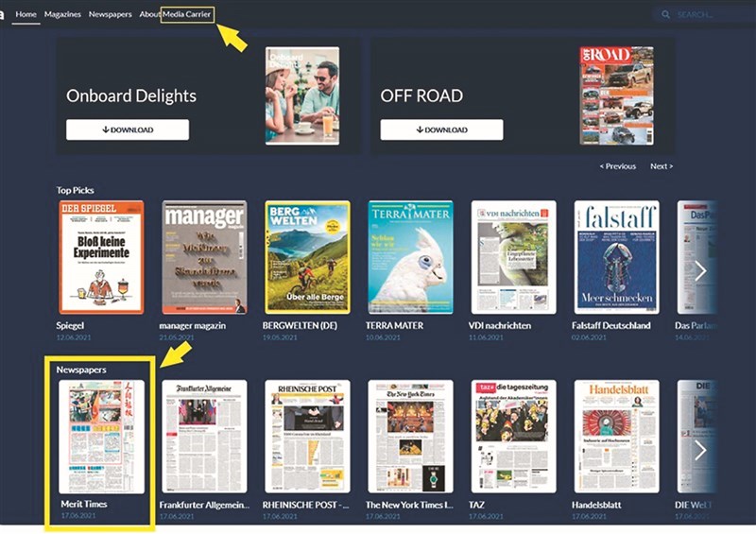
Task: Open The New York Times front page
Action: pos(411,437)
